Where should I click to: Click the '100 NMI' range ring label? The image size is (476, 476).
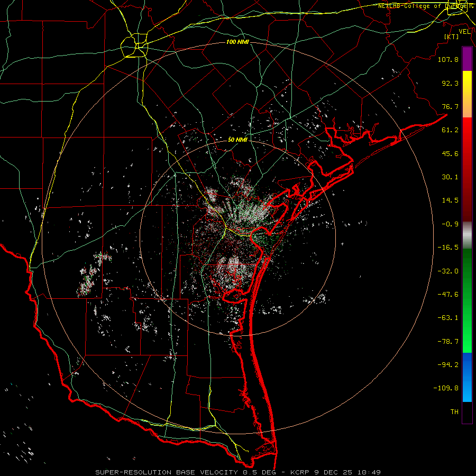[237, 42]
